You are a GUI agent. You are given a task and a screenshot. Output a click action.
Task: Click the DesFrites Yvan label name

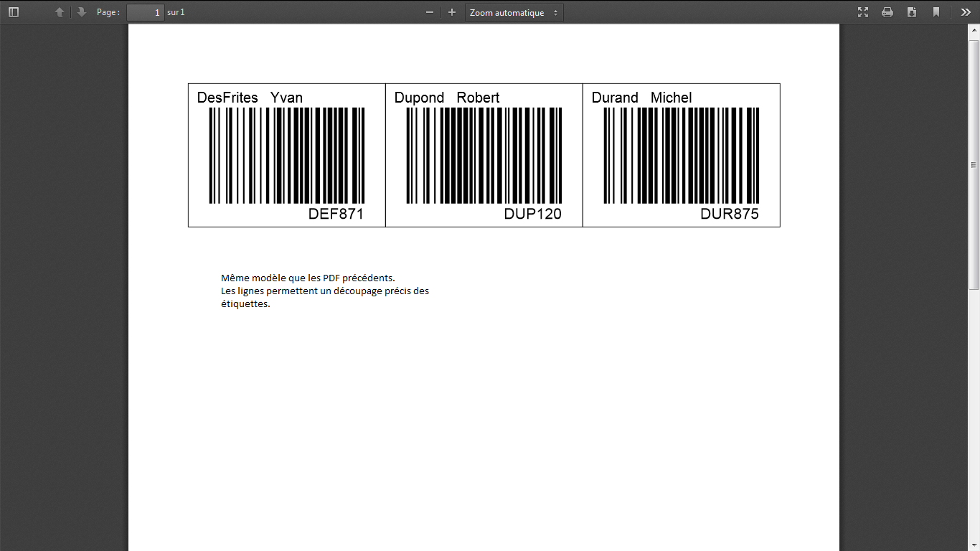[250, 98]
